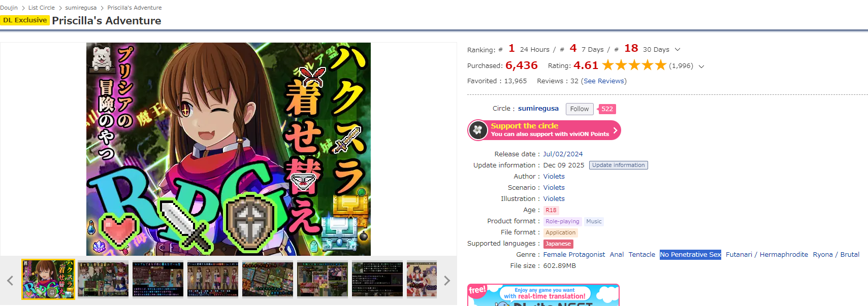The image size is (868, 306).
Task: Click the Role-playing format tag
Action: click(562, 221)
